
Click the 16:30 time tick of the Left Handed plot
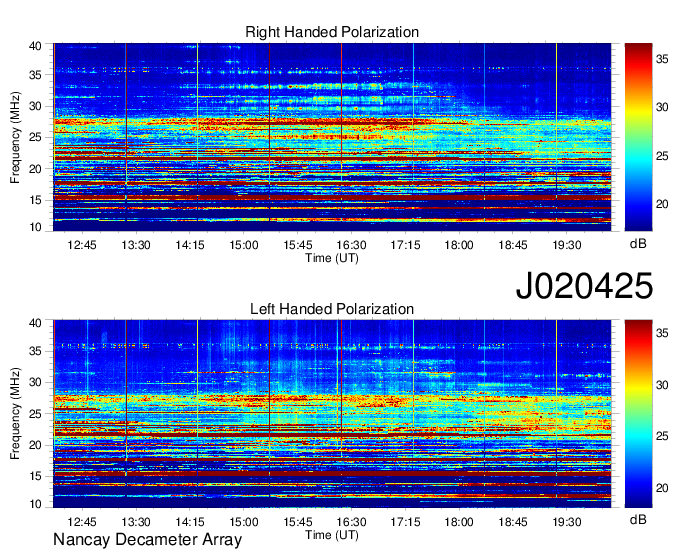pyautogui.click(x=351, y=522)
